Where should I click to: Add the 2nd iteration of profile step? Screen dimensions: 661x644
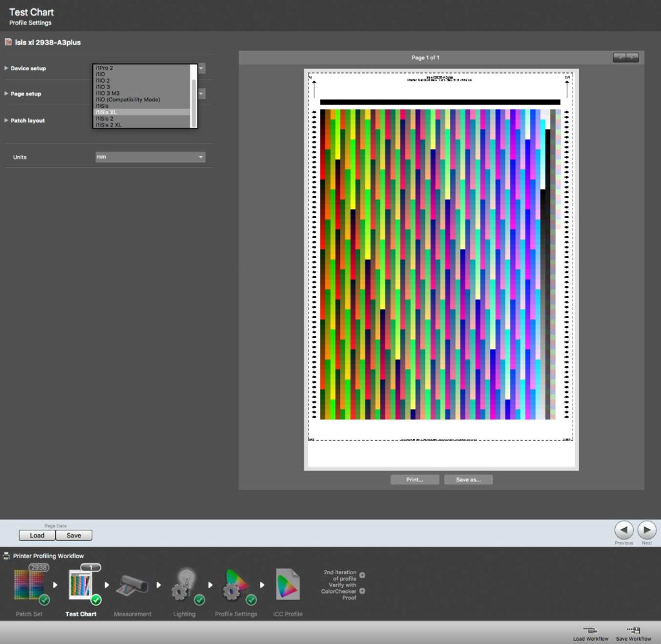pos(362,575)
